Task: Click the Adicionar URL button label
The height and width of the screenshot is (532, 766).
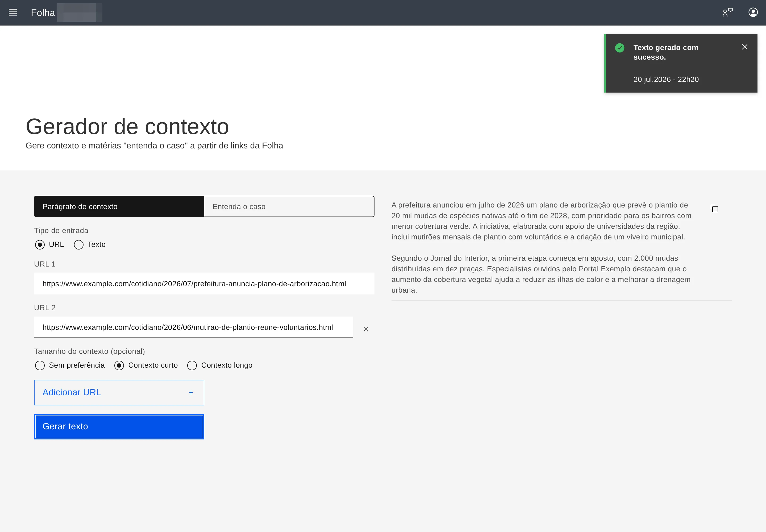Action: click(x=72, y=392)
